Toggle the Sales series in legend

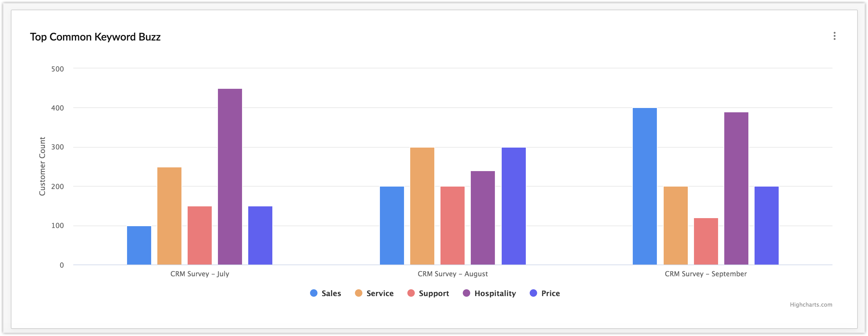coord(325,293)
